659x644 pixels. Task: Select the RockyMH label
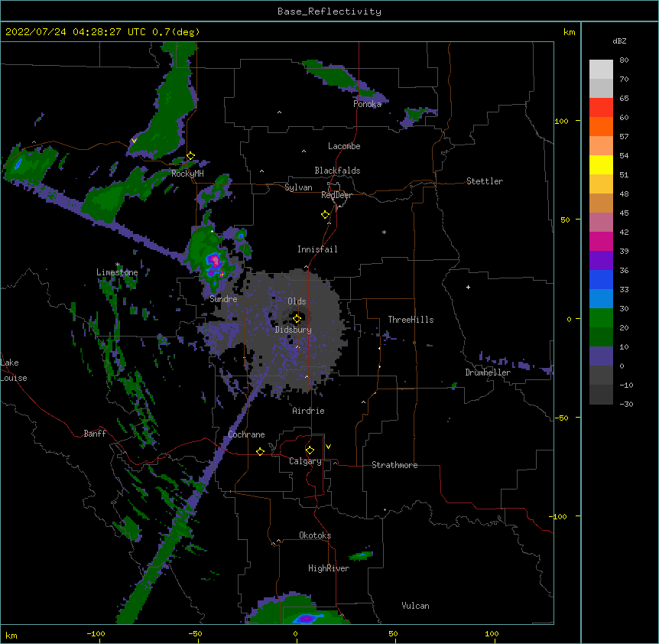coord(187,174)
